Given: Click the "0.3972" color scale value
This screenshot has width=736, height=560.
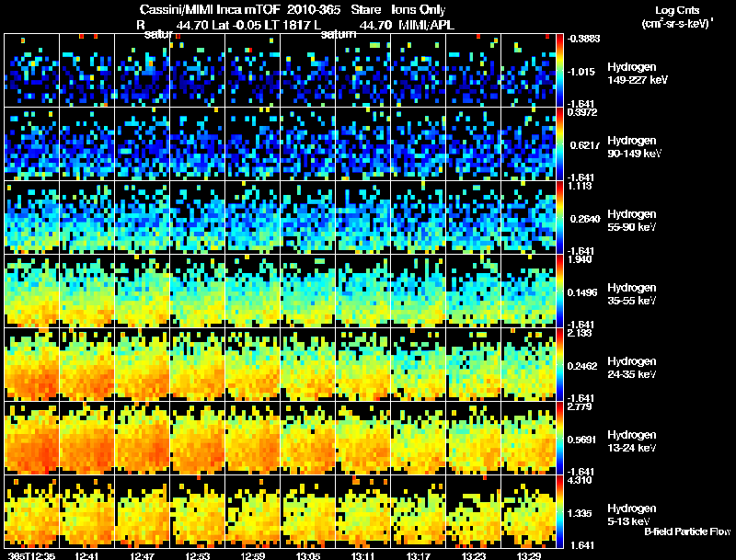Looking at the screenshot, I should click(x=582, y=112).
